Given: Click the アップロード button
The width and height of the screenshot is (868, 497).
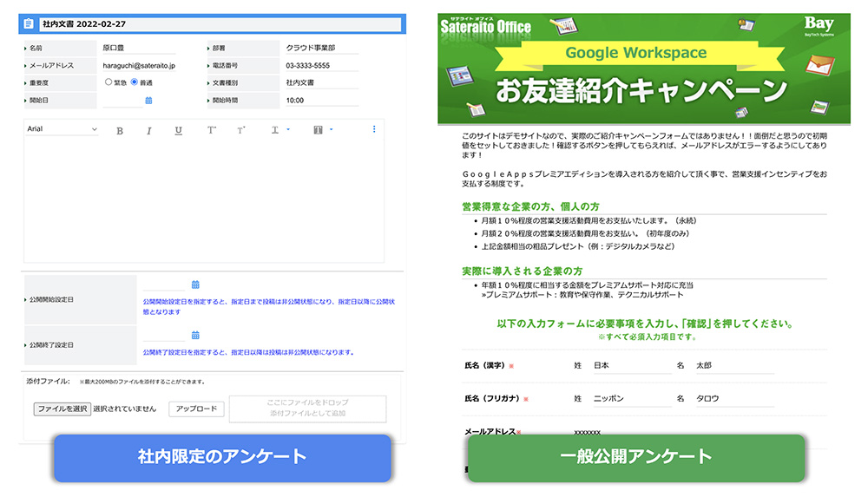Looking at the screenshot, I should (196, 409).
